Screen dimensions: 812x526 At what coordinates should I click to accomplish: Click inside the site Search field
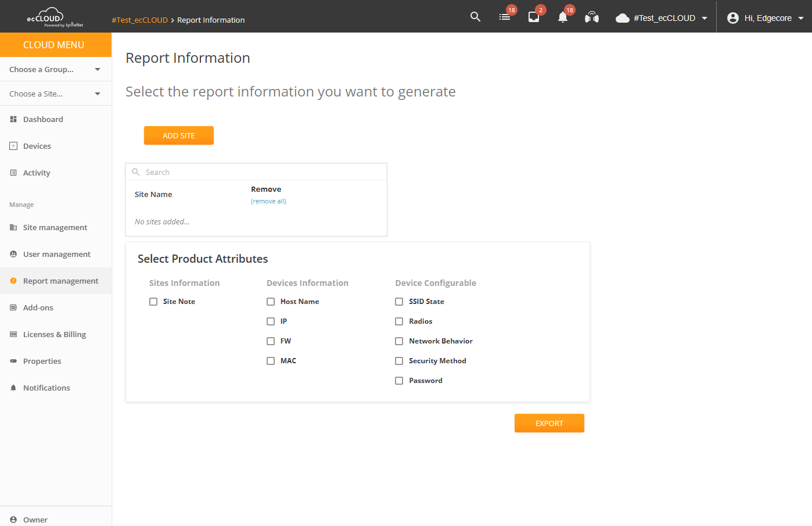point(256,171)
